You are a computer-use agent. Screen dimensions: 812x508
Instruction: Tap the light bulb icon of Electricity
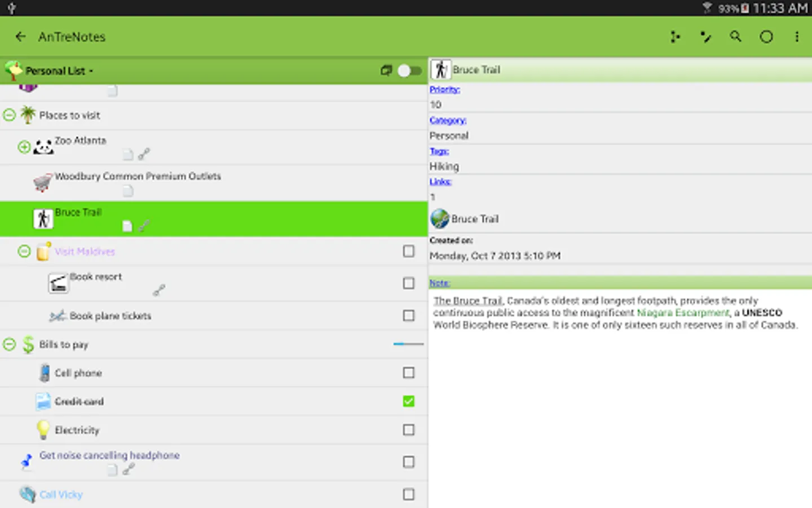tap(43, 430)
